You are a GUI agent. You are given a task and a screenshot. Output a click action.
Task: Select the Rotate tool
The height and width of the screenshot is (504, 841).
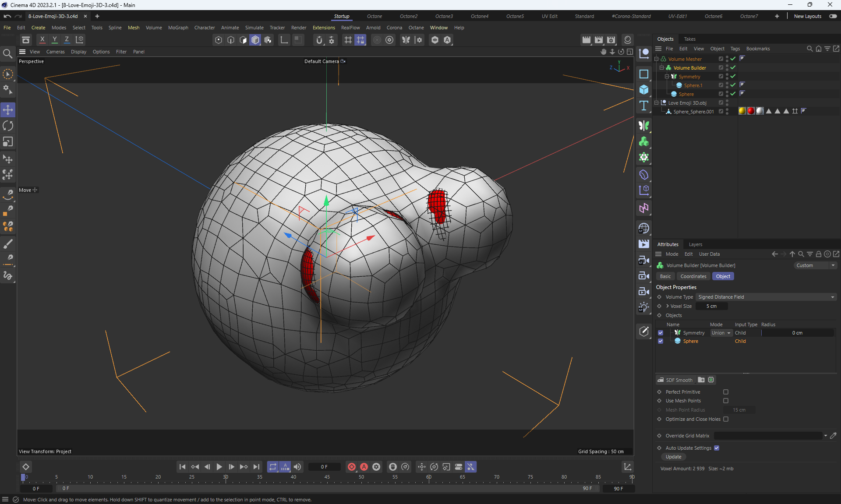point(8,126)
